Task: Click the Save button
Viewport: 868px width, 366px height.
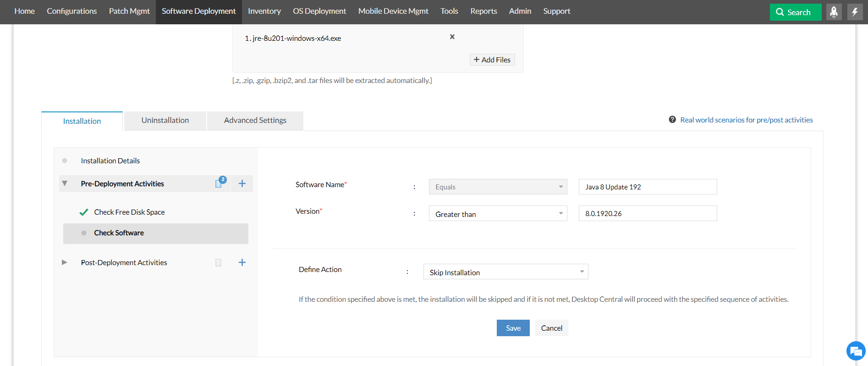Action: point(513,328)
